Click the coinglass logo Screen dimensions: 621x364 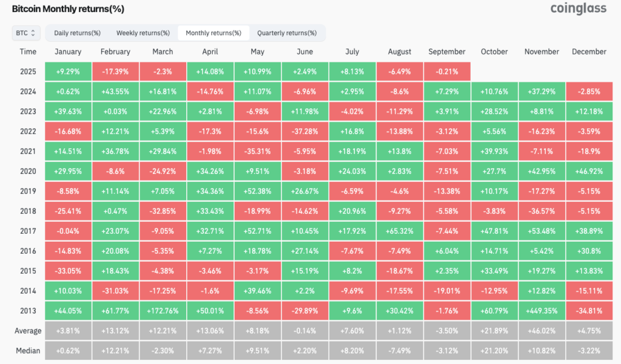pos(578,9)
